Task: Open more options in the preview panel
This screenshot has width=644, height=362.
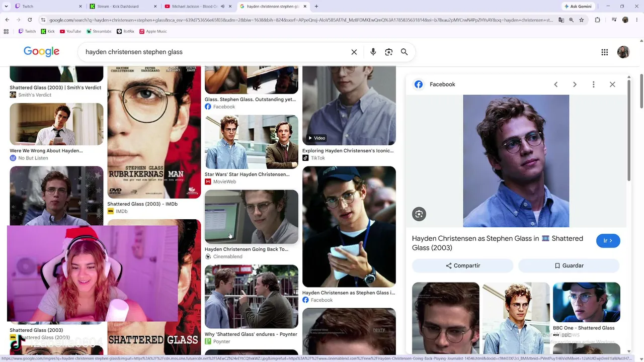Action: [594, 84]
